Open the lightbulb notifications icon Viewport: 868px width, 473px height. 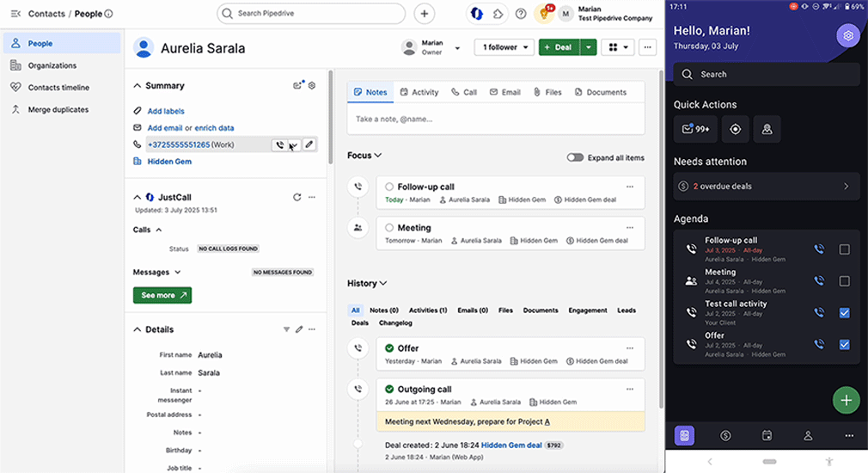(x=544, y=14)
